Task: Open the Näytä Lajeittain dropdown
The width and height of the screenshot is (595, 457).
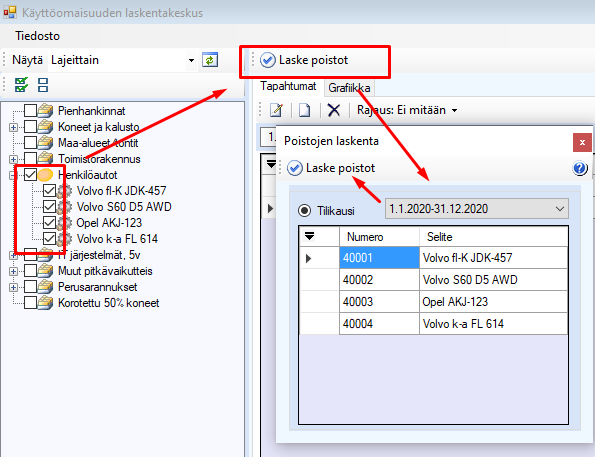Action: point(191,60)
